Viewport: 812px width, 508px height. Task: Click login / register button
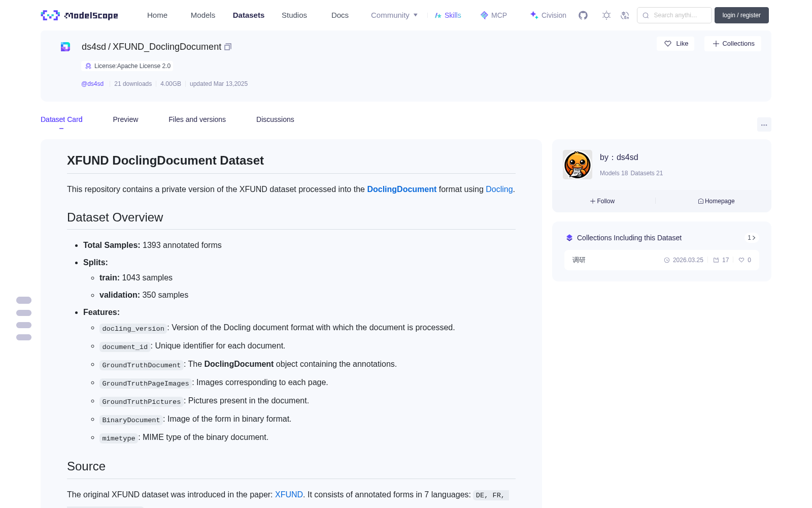741,15
